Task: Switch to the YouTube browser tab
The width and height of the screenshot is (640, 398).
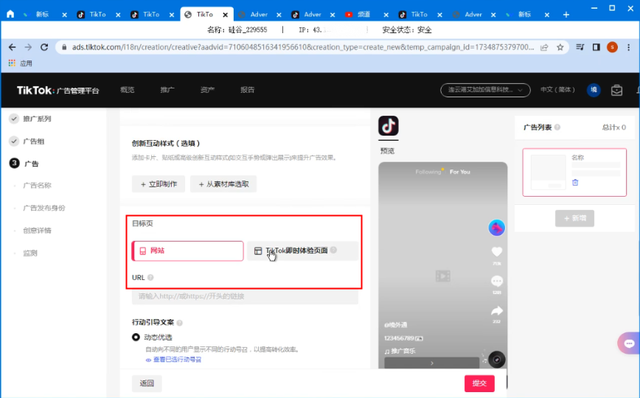Action: point(363,15)
